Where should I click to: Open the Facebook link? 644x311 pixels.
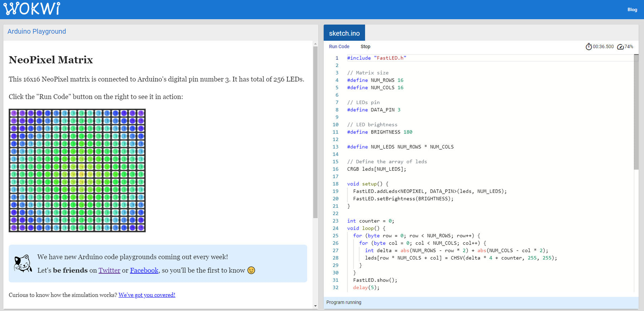(144, 270)
